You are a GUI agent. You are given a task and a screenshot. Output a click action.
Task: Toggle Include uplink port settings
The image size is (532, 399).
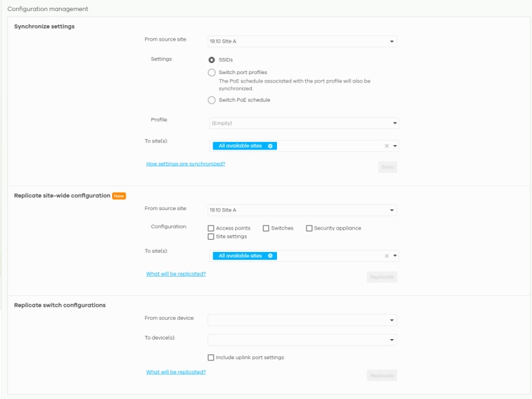(x=211, y=358)
